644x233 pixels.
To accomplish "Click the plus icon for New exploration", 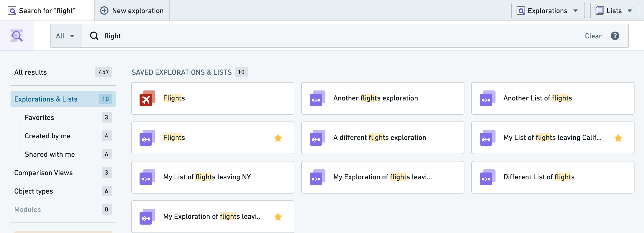I will (x=104, y=11).
